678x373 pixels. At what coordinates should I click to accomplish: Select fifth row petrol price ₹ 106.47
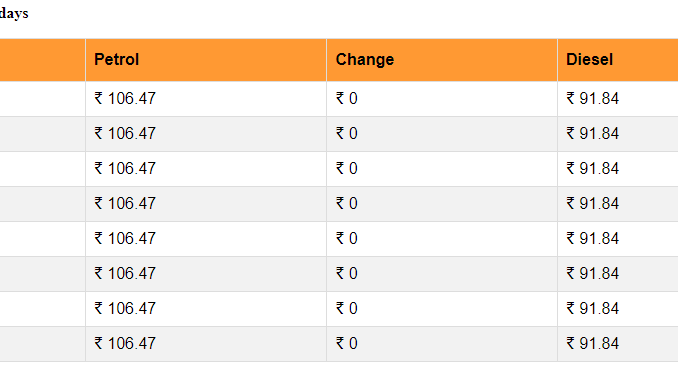pyautogui.click(x=125, y=239)
